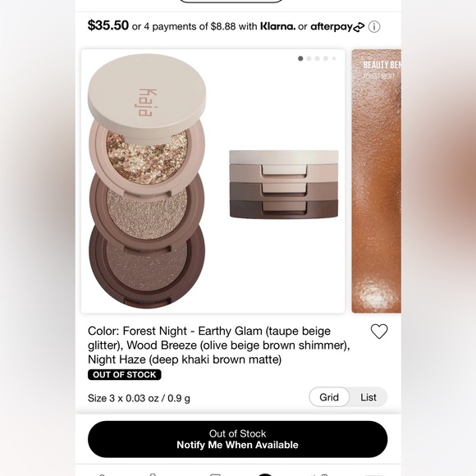Viewport: 476px width, 476px height.
Task: Jump to the third carousel dot
Action: [x=318, y=58]
